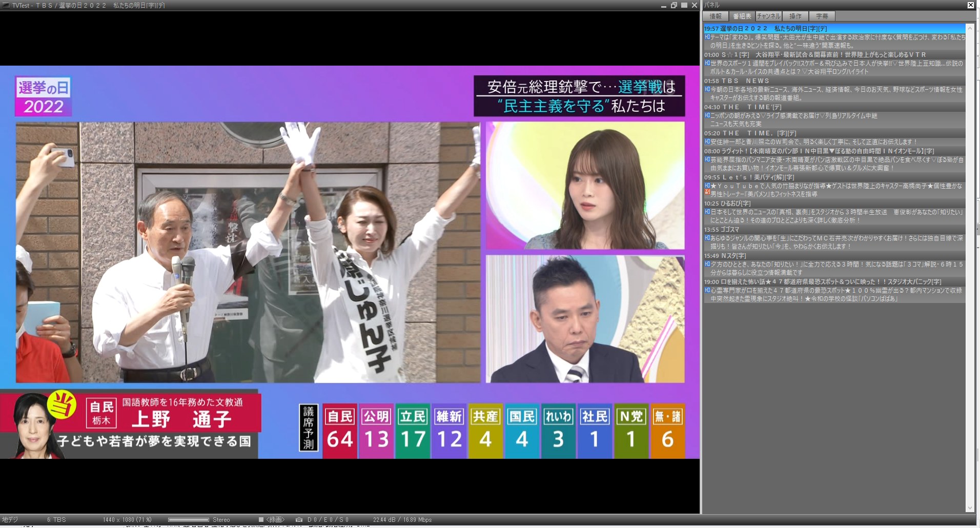
Task: Click the TVTest app icon in title bar
Action: [x=6, y=5]
